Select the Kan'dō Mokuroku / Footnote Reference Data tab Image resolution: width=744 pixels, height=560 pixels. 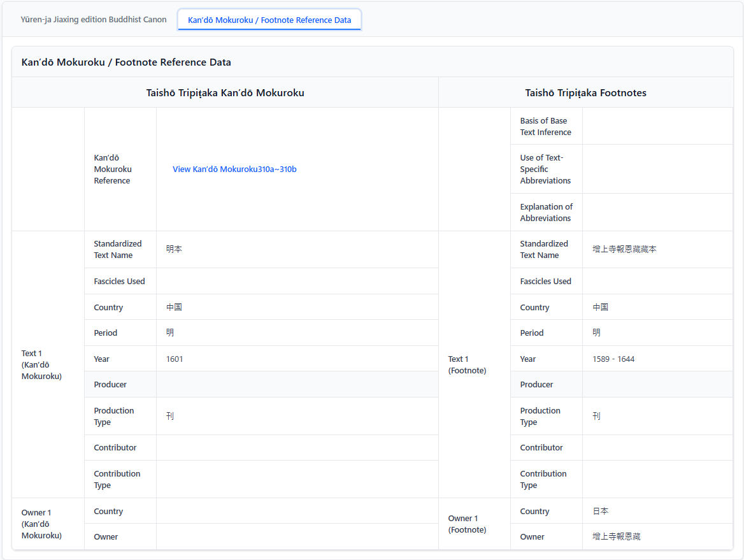click(269, 20)
